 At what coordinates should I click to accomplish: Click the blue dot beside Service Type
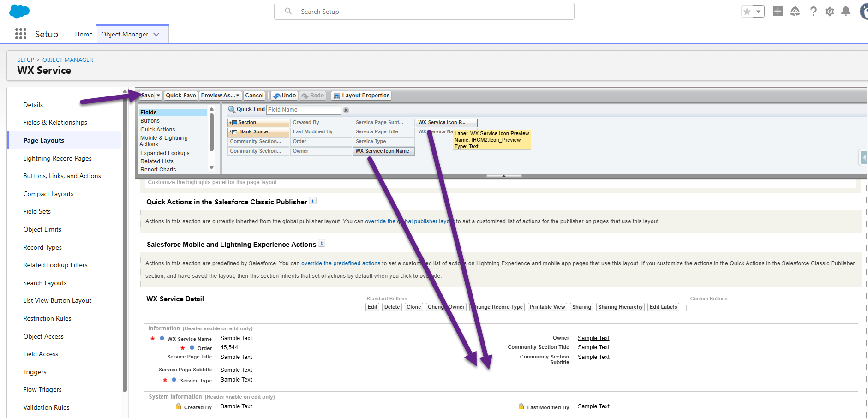tap(174, 380)
